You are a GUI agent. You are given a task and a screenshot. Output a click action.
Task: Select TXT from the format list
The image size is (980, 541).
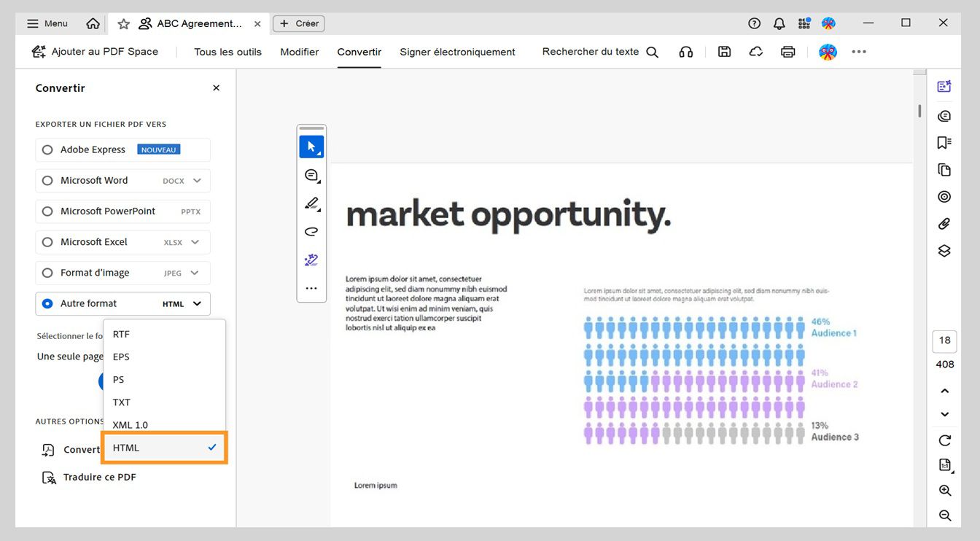pyautogui.click(x=121, y=402)
